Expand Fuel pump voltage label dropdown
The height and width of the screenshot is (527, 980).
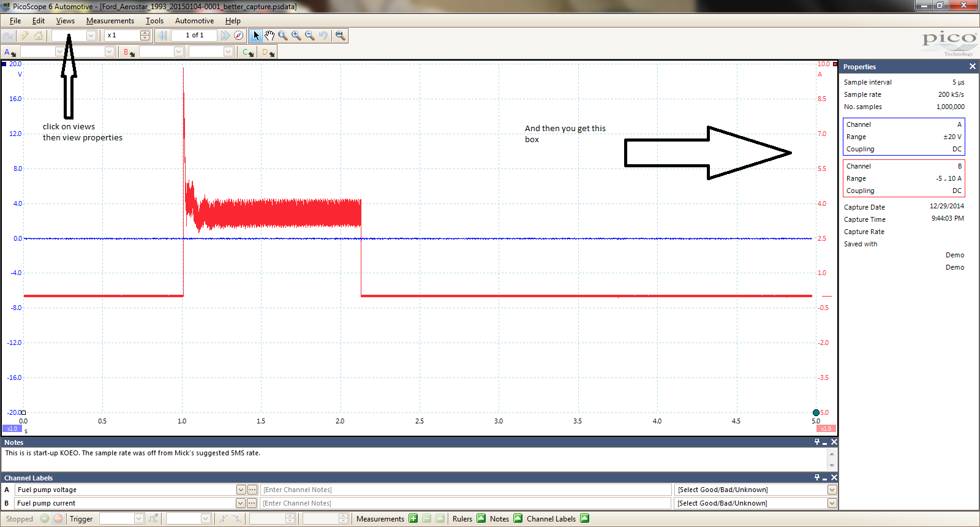(x=241, y=490)
